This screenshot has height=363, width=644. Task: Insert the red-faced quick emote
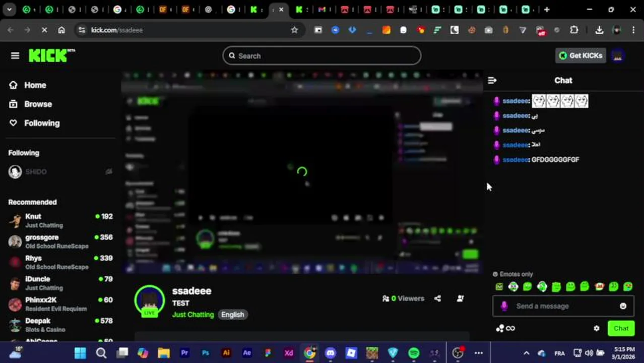click(599, 287)
